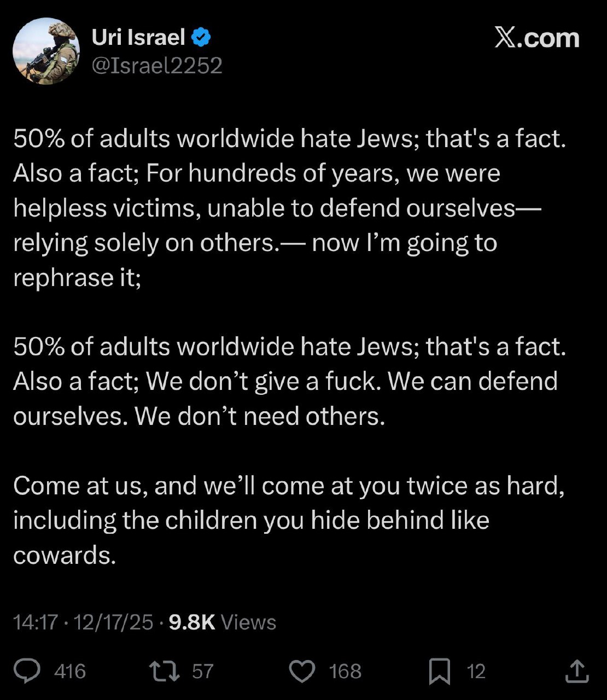The width and height of the screenshot is (607, 700).
Task: Open the Uri Israel display name
Action: coord(138,38)
